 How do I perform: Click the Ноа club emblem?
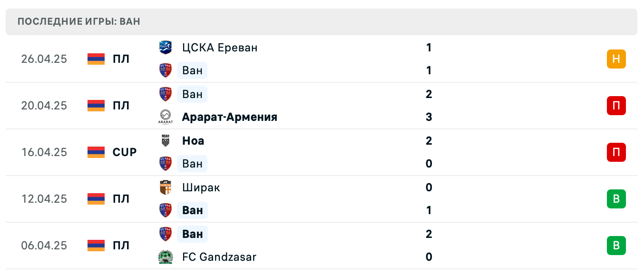tap(166, 141)
